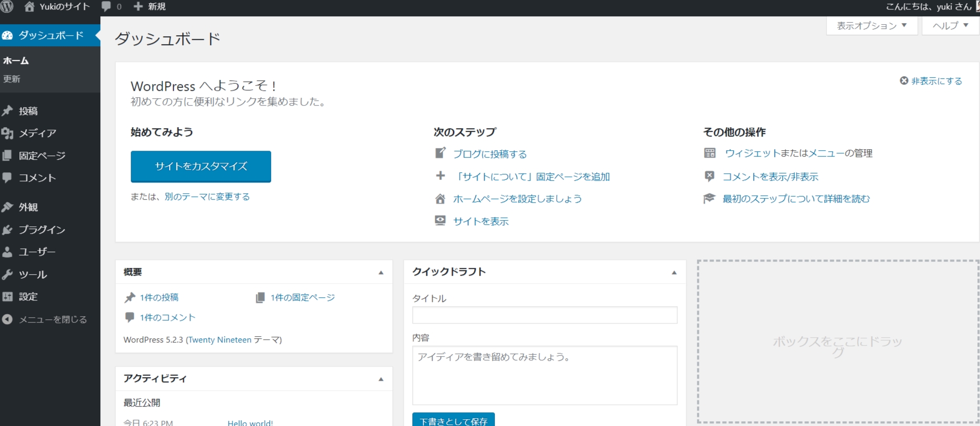
Task: Open the Twenty Nineteen theme link
Action: [x=220, y=340]
